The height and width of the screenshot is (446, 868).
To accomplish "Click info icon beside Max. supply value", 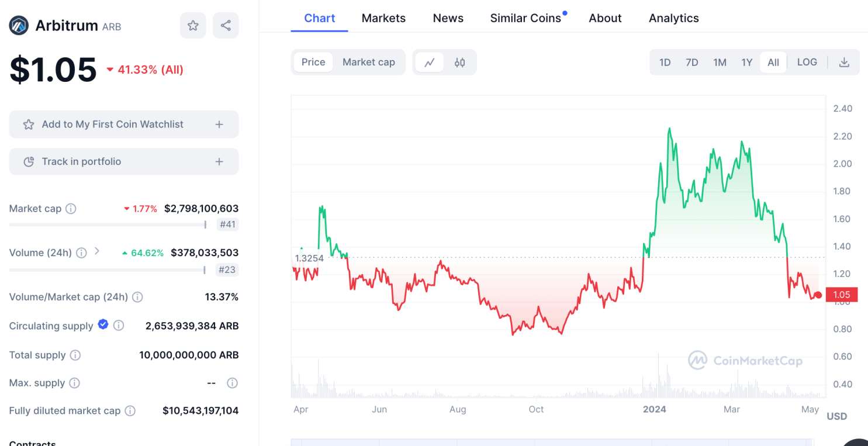I will [232, 383].
